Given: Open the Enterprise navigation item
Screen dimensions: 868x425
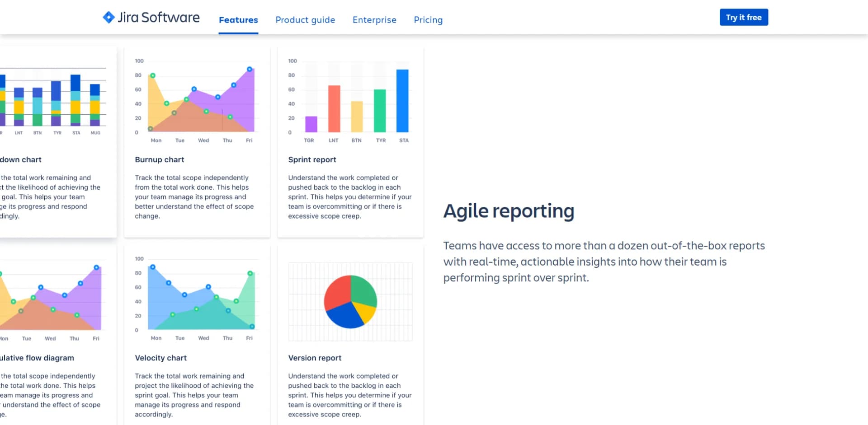Looking at the screenshot, I should [x=374, y=20].
